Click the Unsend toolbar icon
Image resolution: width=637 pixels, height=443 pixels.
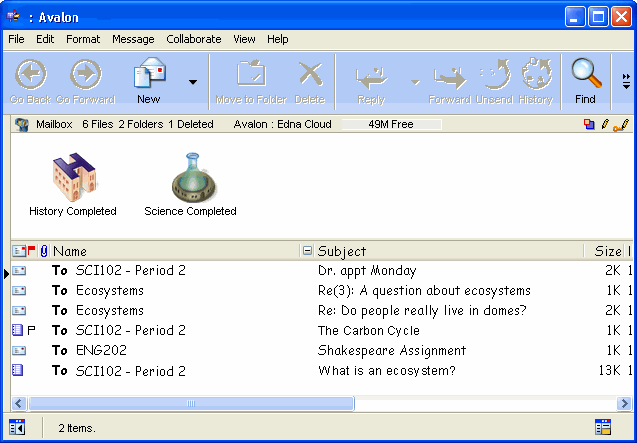496,75
